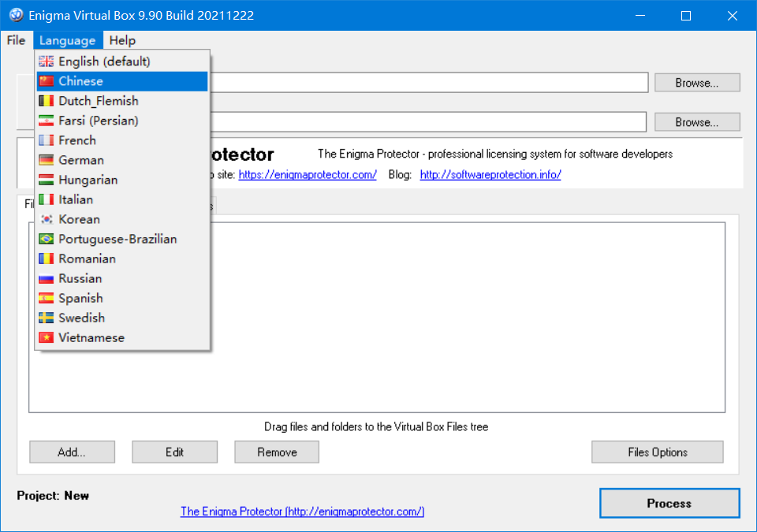Image resolution: width=757 pixels, height=532 pixels.
Task: Open the Help menu
Action: click(x=122, y=41)
